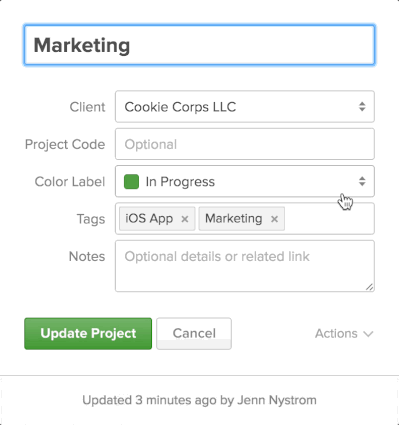
Task: Click the Notes resize handle corner
Action: [369, 287]
